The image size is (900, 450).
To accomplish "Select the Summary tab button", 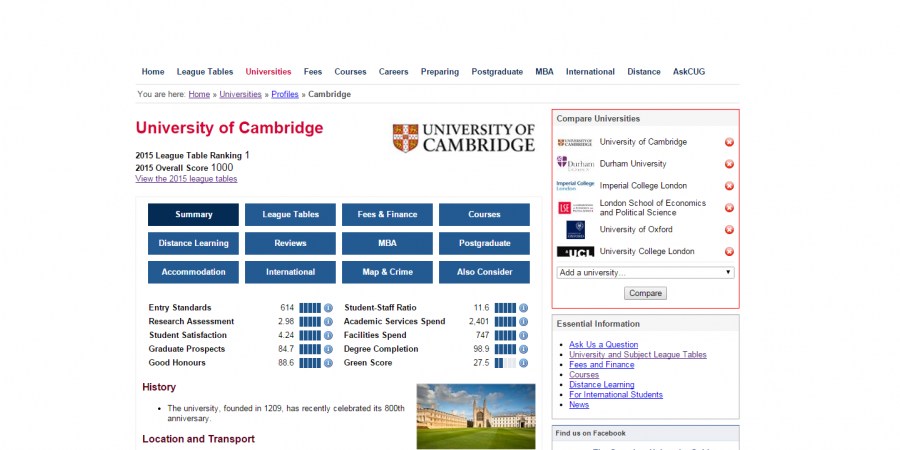I will 193,215.
